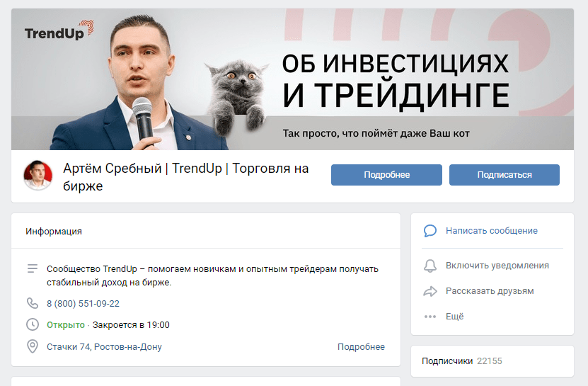Expand address details with Подробнее link

(x=361, y=346)
